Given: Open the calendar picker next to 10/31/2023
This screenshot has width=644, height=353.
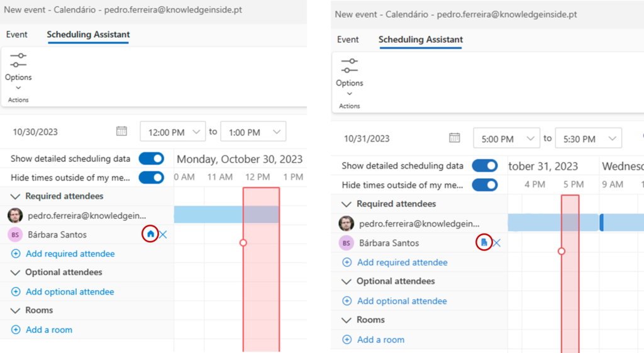Looking at the screenshot, I should point(453,138).
